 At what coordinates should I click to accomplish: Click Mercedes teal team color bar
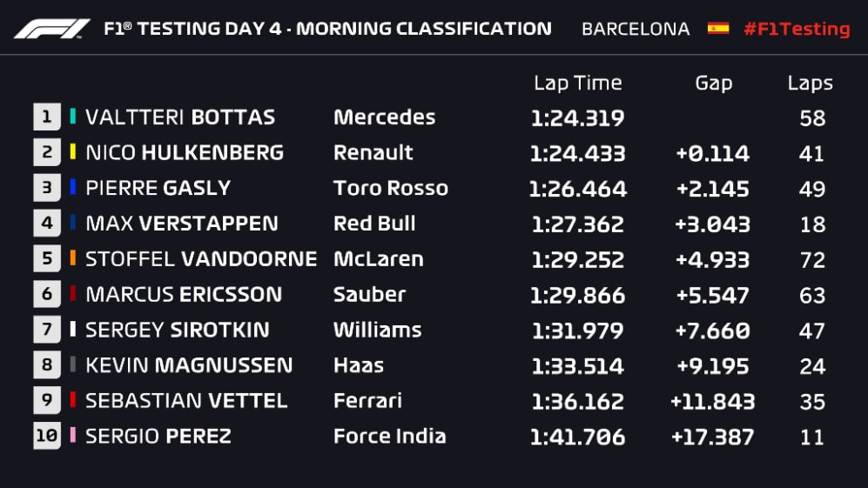[x=73, y=117]
